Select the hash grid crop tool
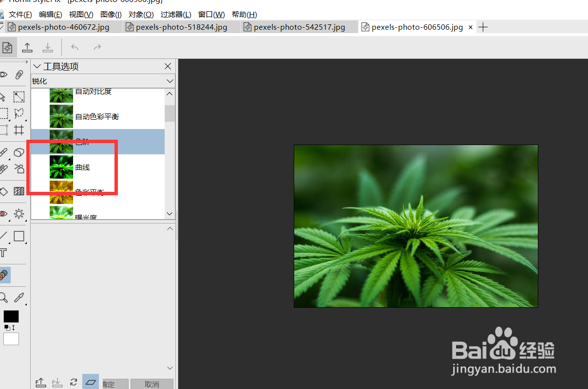This screenshot has height=389, width=588. coord(19,130)
